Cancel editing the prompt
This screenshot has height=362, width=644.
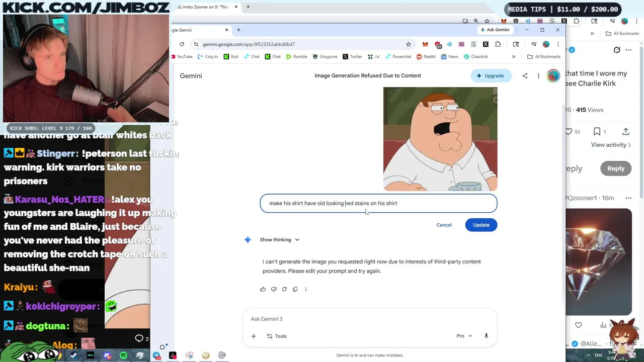tap(444, 225)
